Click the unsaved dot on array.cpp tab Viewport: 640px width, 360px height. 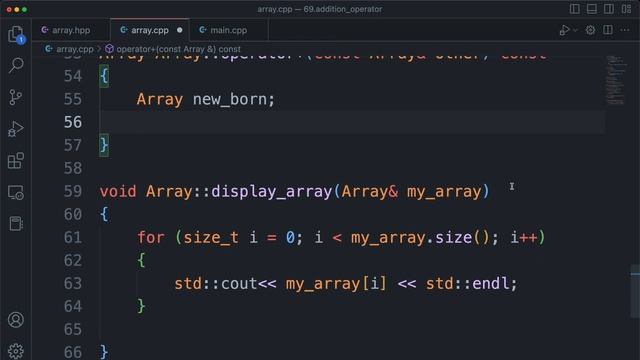pos(180,30)
